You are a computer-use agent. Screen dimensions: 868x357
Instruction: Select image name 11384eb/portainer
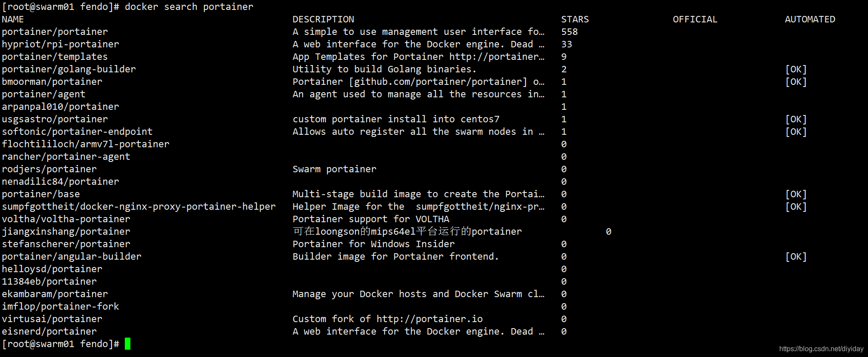(x=49, y=282)
